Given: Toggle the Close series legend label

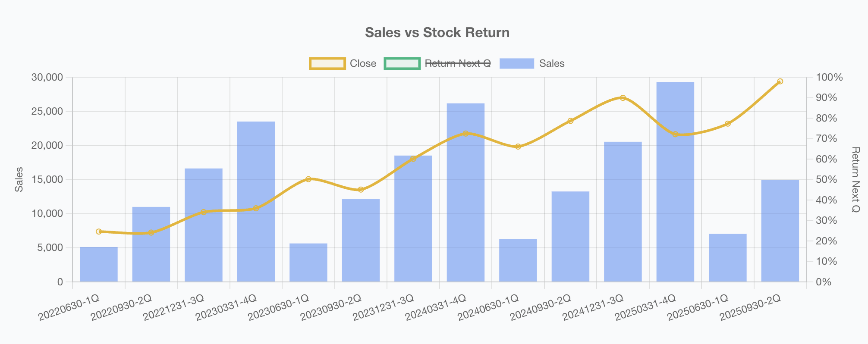Looking at the screenshot, I should click(363, 63).
